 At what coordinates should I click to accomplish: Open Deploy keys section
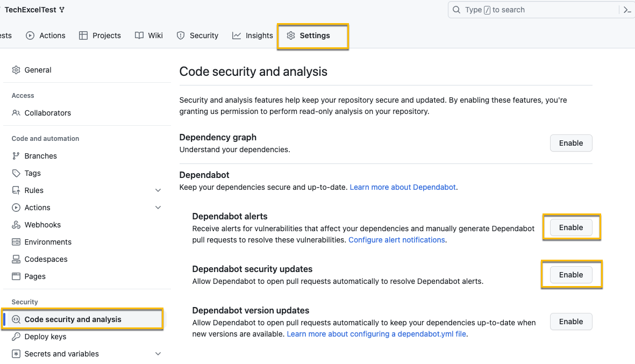pos(45,337)
